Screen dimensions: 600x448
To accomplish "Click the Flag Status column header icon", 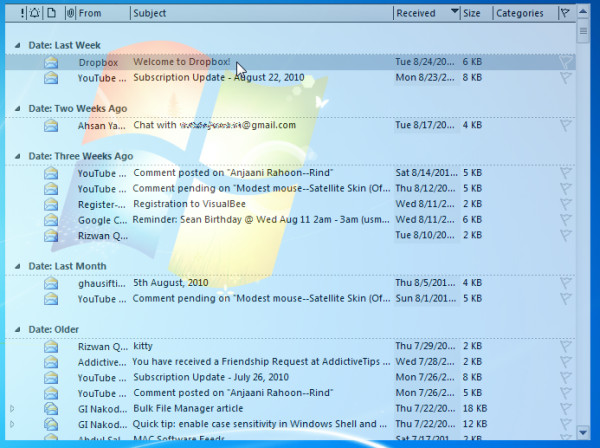I will (x=565, y=13).
